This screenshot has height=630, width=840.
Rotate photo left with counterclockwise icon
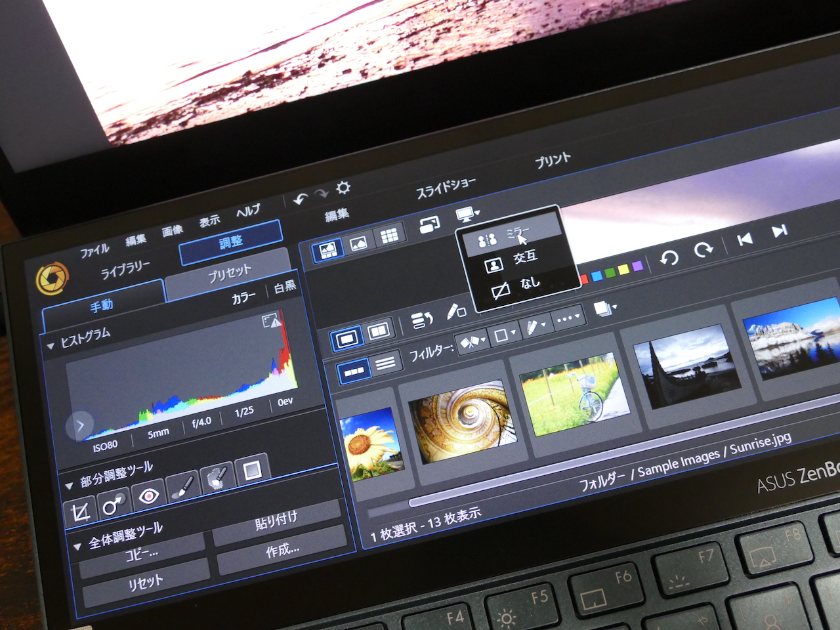[669, 258]
